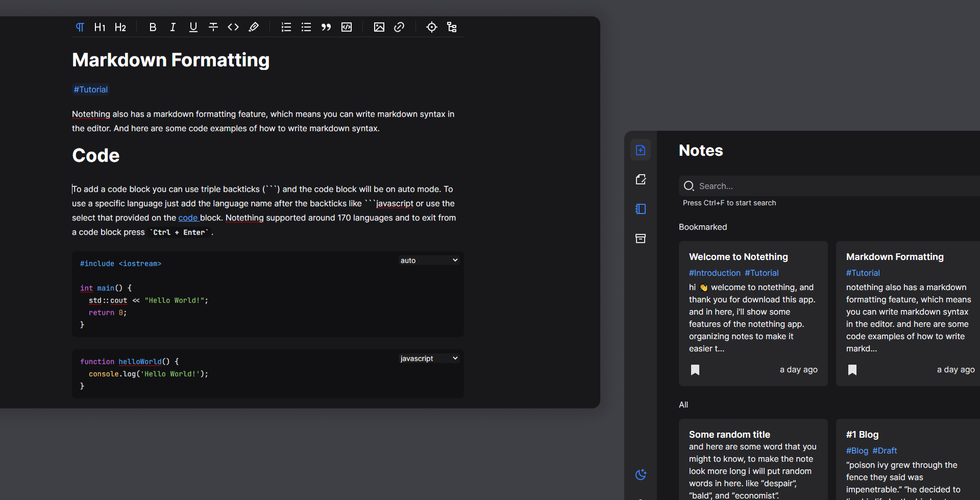Insert a link from toolbar
The width and height of the screenshot is (980, 500).
[x=399, y=27]
